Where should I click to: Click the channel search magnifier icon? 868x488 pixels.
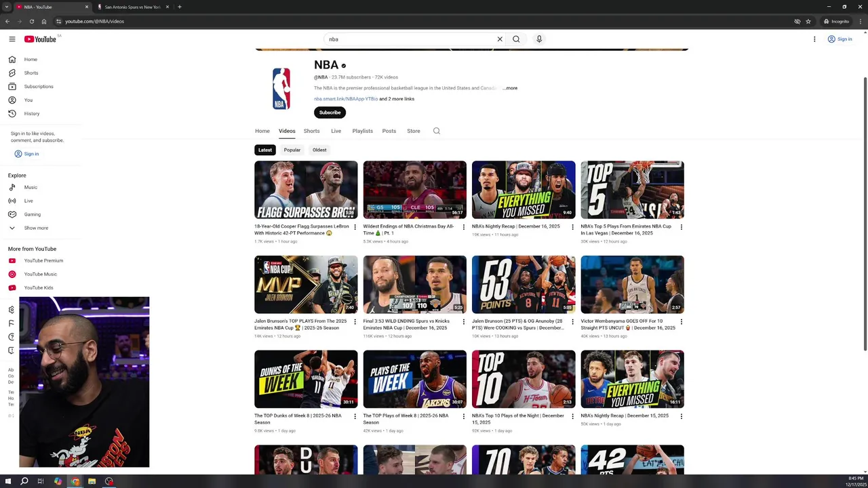pos(437,131)
